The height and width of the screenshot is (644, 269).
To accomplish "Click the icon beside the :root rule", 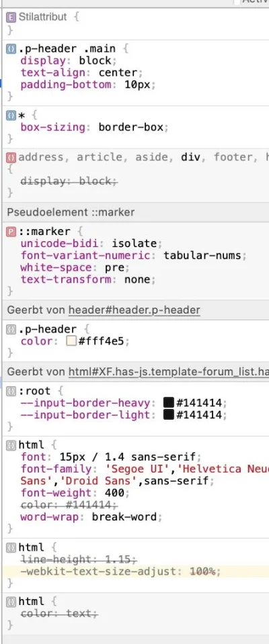I will [11, 391].
